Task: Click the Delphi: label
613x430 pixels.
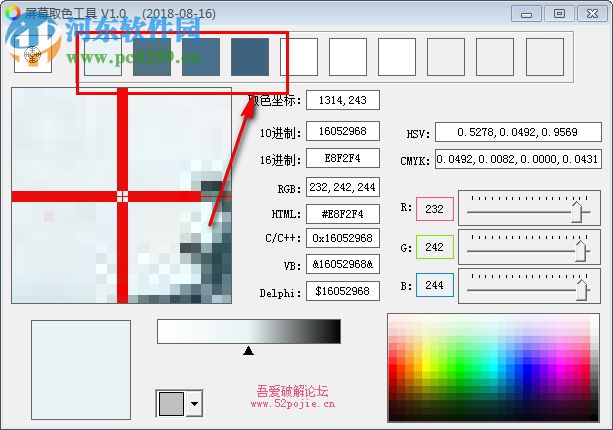Action: pyautogui.click(x=280, y=293)
